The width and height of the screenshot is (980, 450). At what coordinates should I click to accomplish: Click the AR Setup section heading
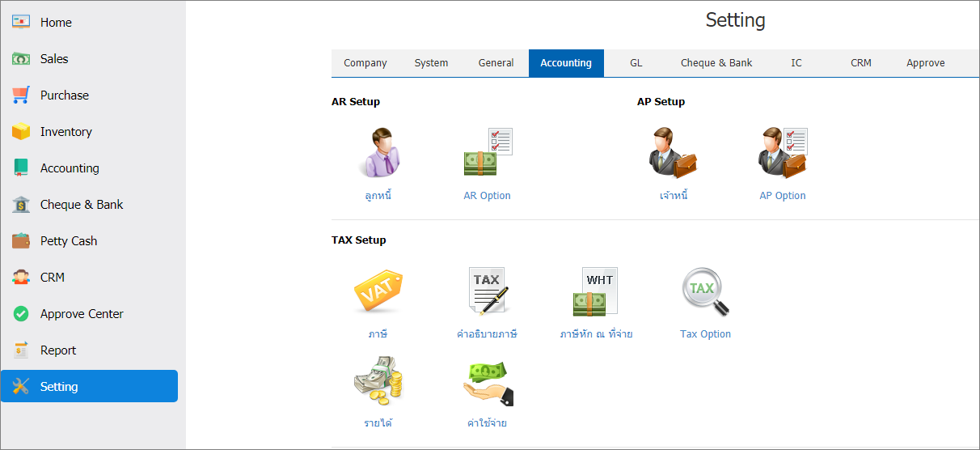[x=356, y=102]
